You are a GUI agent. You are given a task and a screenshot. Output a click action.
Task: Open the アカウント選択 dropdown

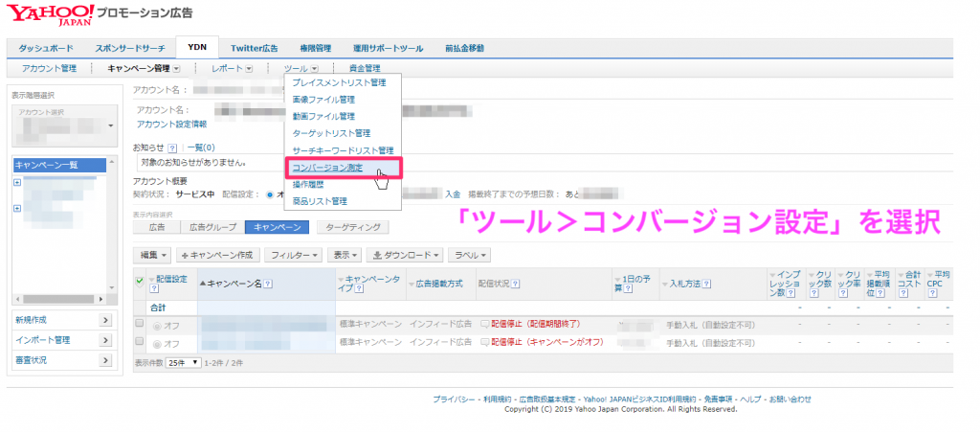(x=65, y=125)
